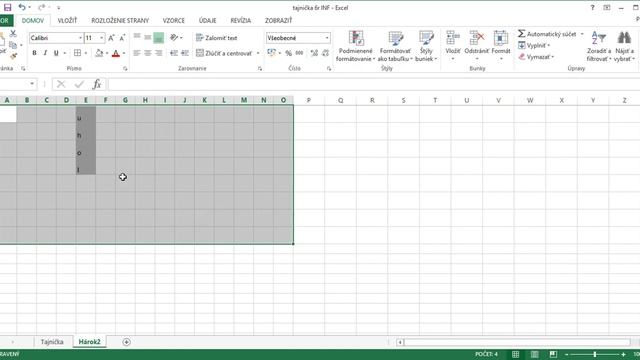This screenshot has height=360, width=640.
Task: Expand the Name Box dropdown arrow
Action: coord(32,84)
